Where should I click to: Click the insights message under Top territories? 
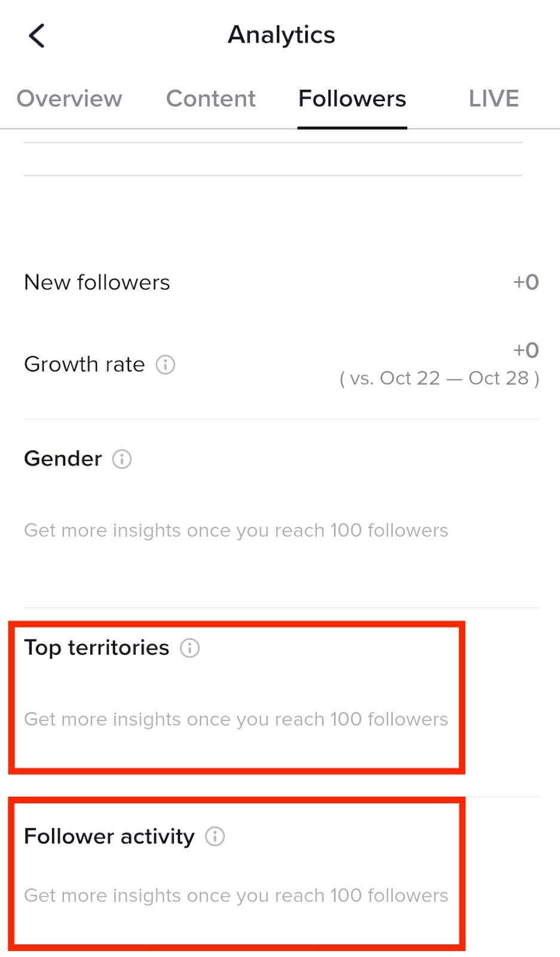(x=236, y=719)
